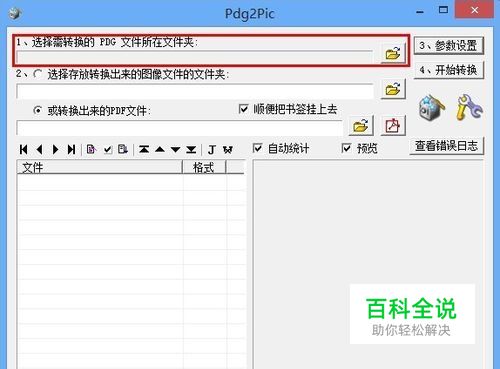Move selected file to bottom of list

tap(191, 149)
